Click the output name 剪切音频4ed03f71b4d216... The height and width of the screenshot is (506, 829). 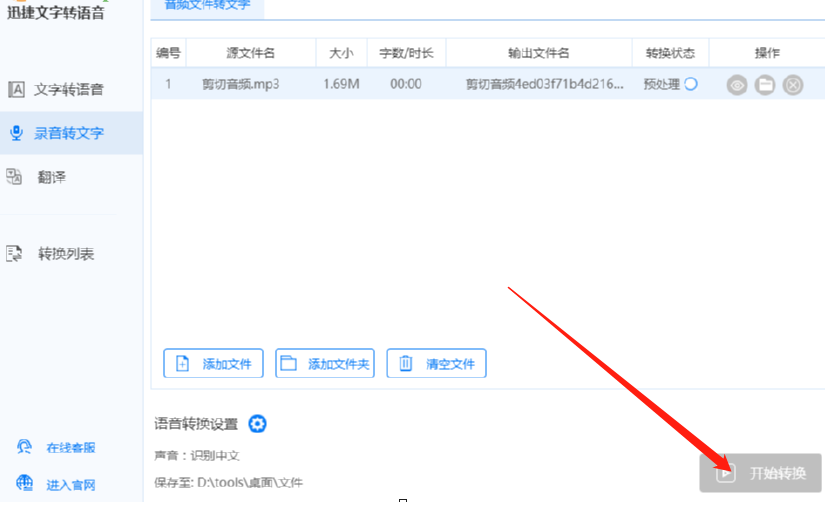(545, 84)
